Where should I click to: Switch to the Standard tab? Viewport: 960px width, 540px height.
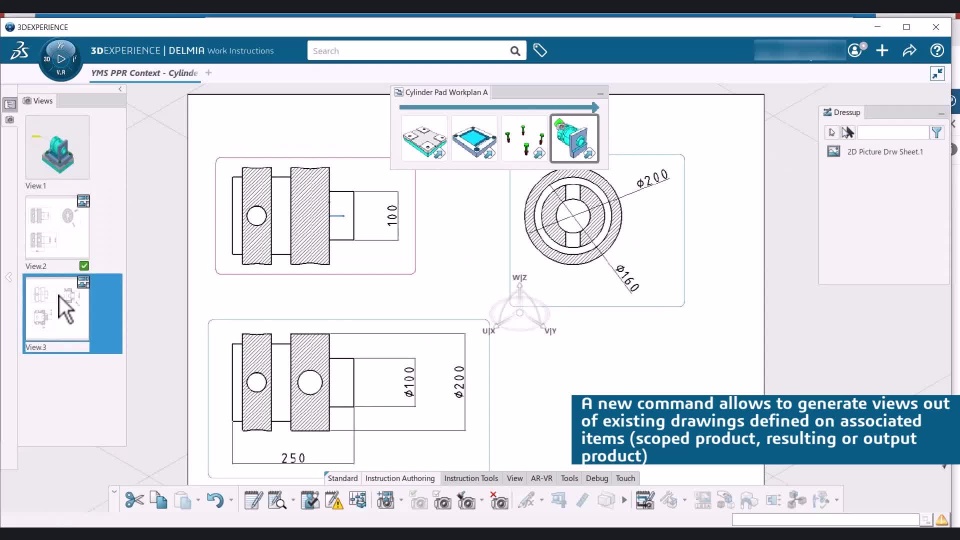pyautogui.click(x=342, y=478)
